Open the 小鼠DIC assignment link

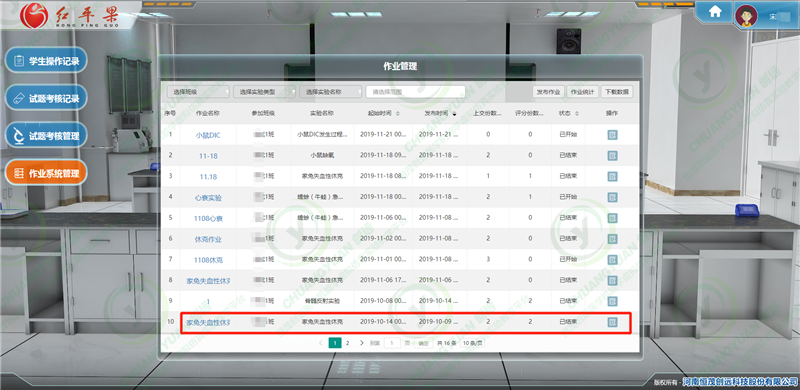pyautogui.click(x=208, y=136)
